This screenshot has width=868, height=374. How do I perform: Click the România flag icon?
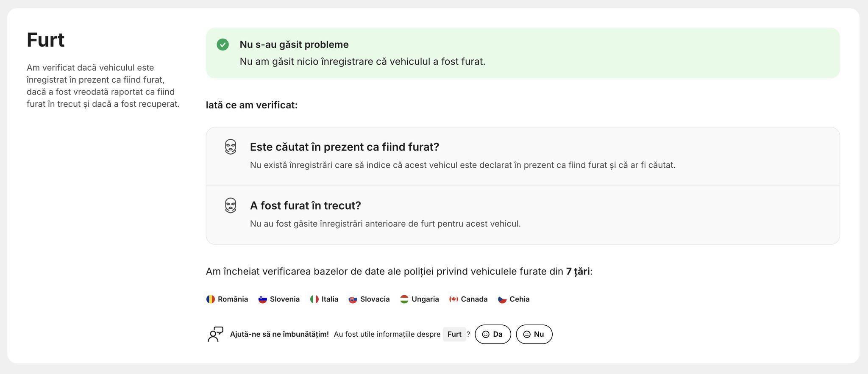tap(211, 299)
